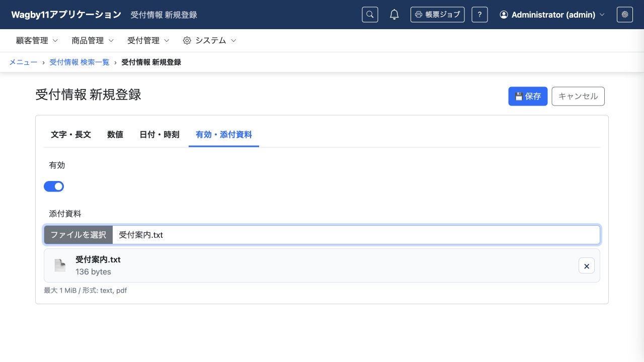Open the help question mark button

point(479,15)
